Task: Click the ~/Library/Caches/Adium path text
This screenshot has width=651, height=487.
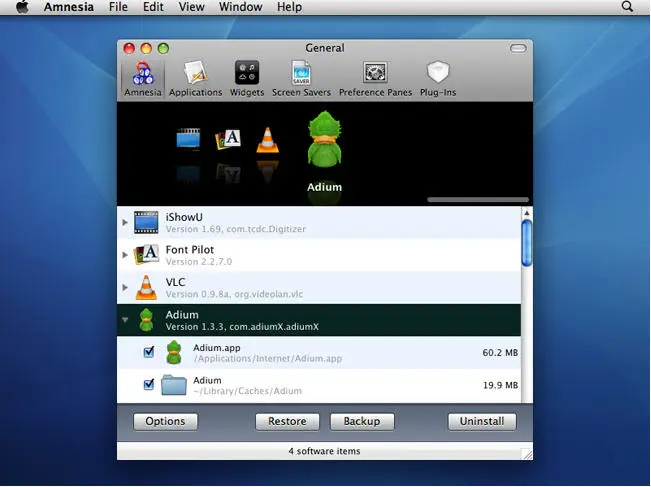Action: pyautogui.click(x=247, y=391)
